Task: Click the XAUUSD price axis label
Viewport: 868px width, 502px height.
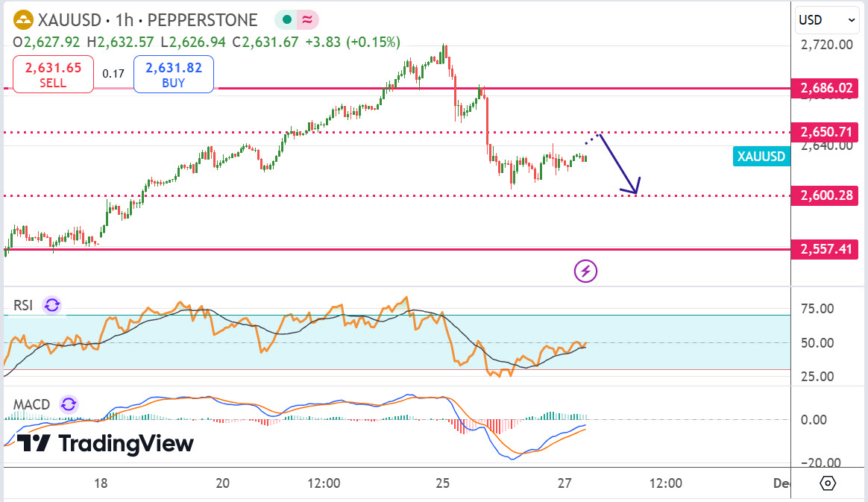Action: (761, 157)
